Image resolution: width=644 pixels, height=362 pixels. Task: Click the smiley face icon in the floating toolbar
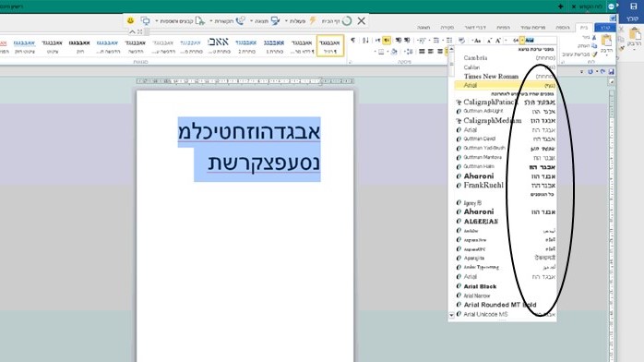pyautogui.click(x=131, y=20)
